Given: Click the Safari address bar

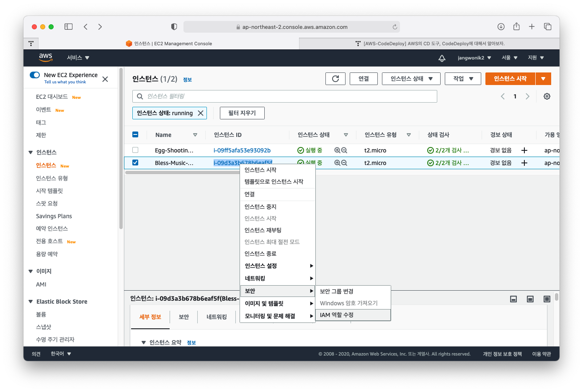Looking at the screenshot, I should click(x=291, y=27).
